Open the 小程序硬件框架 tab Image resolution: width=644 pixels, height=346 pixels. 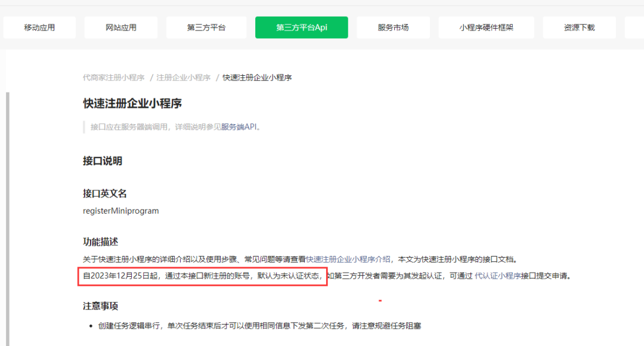486,27
